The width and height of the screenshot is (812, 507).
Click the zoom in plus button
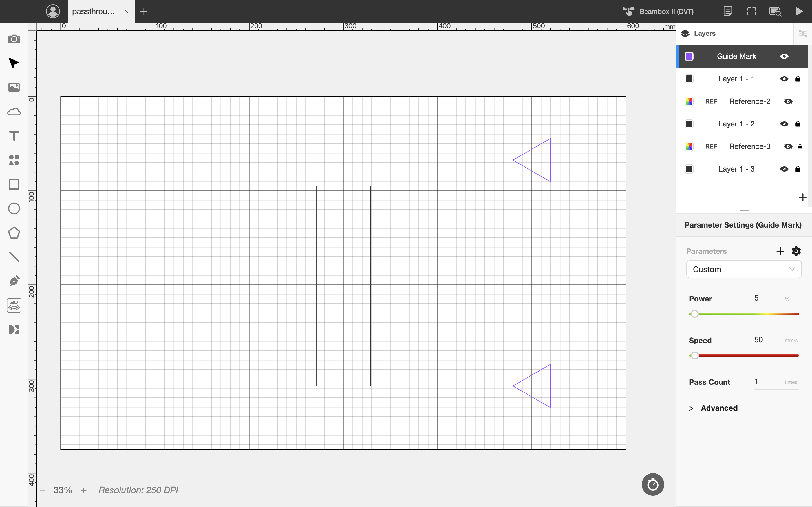(x=84, y=490)
